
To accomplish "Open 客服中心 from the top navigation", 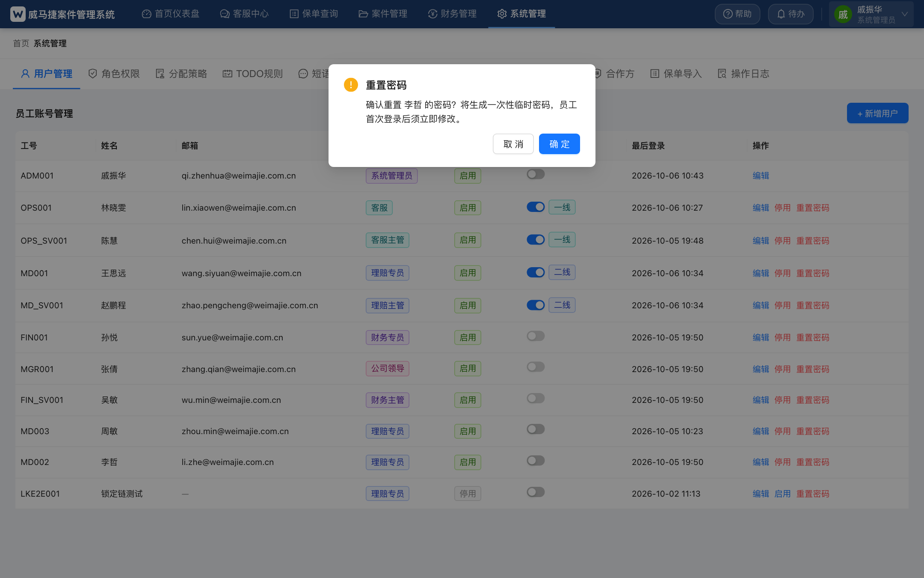I will coord(244,14).
